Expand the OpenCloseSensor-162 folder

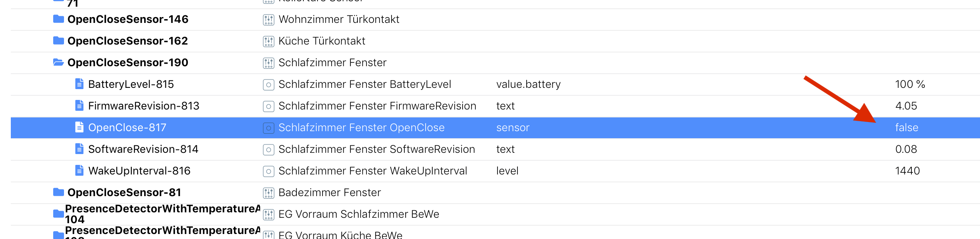(x=58, y=41)
